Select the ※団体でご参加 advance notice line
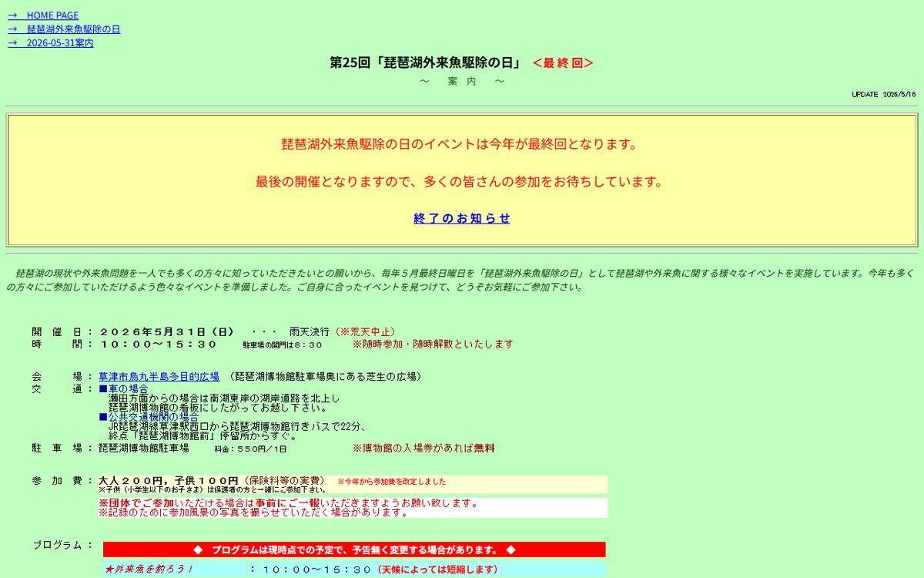This screenshot has width=924, height=578. click(x=288, y=503)
